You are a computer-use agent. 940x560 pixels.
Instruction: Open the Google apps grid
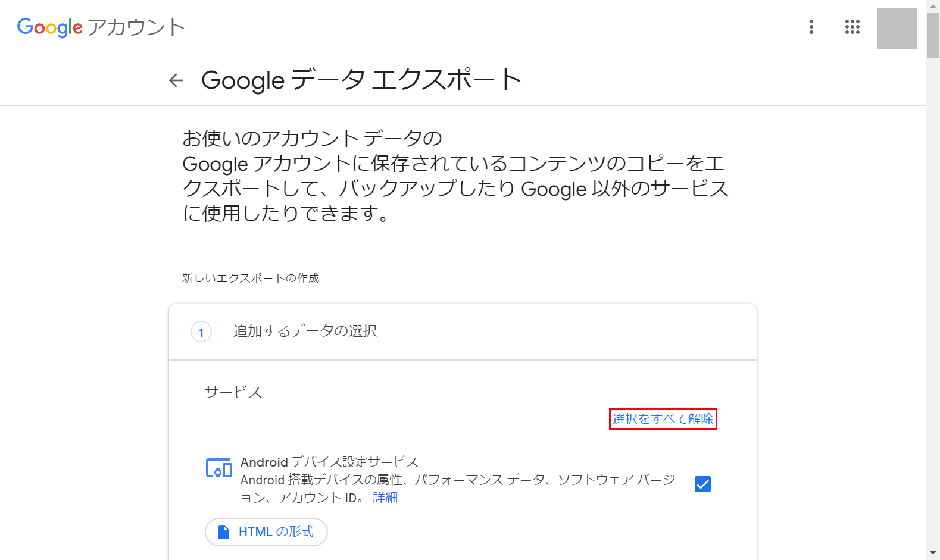point(852,27)
